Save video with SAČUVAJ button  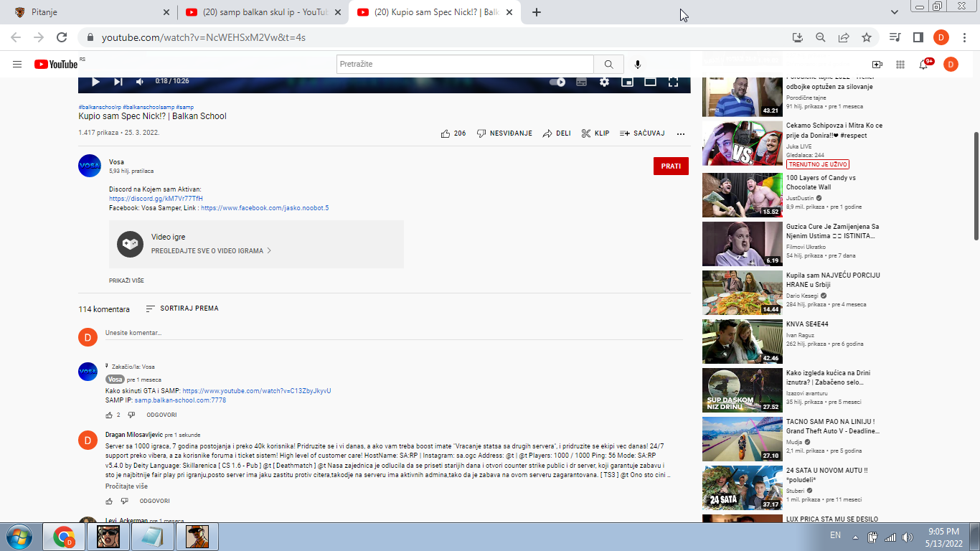642,133
